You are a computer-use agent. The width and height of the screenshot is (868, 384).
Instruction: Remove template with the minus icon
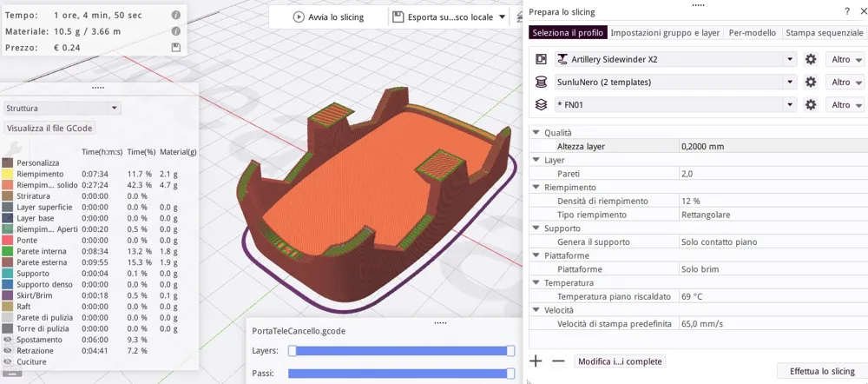(558, 361)
